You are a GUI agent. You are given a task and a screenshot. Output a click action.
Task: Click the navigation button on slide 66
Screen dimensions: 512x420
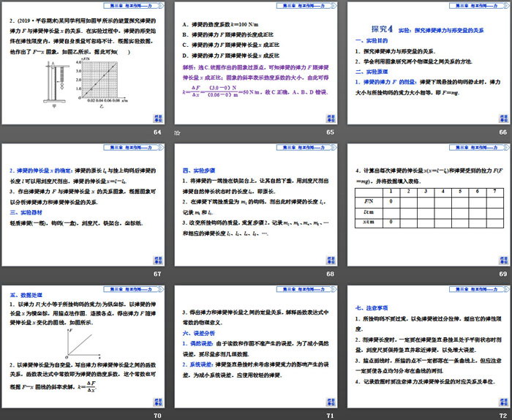click(x=502, y=119)
